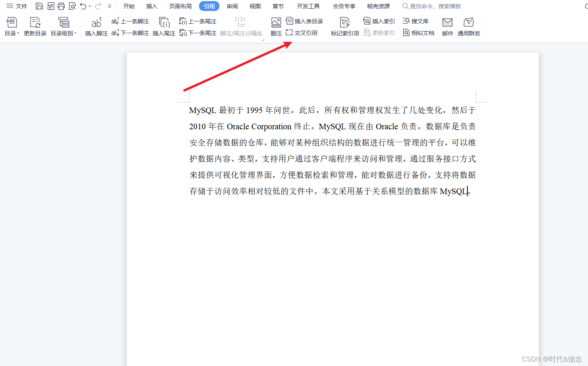The width and height of the screenshot is (588, 366).
Task: Click 脚注/尾注分隔线 button
Action: click(x=241, y=27)
